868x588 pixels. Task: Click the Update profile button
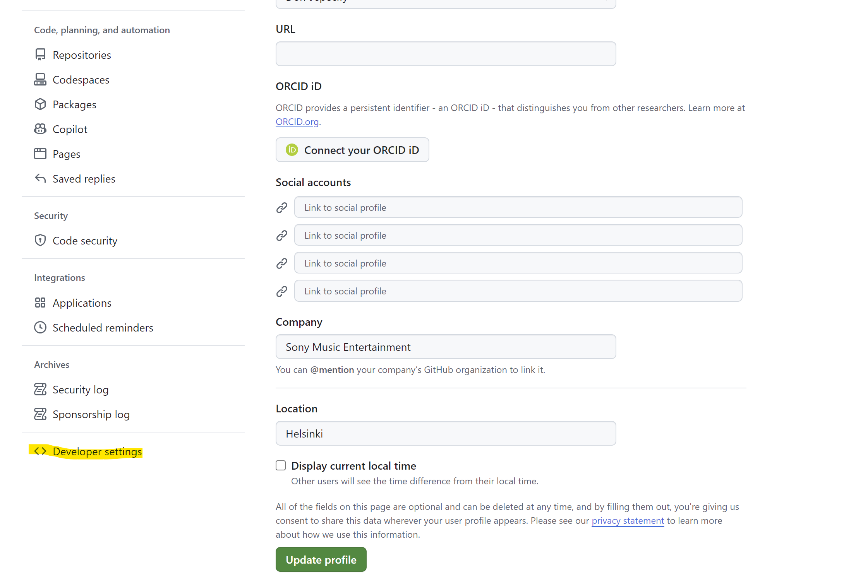point(321,559)
